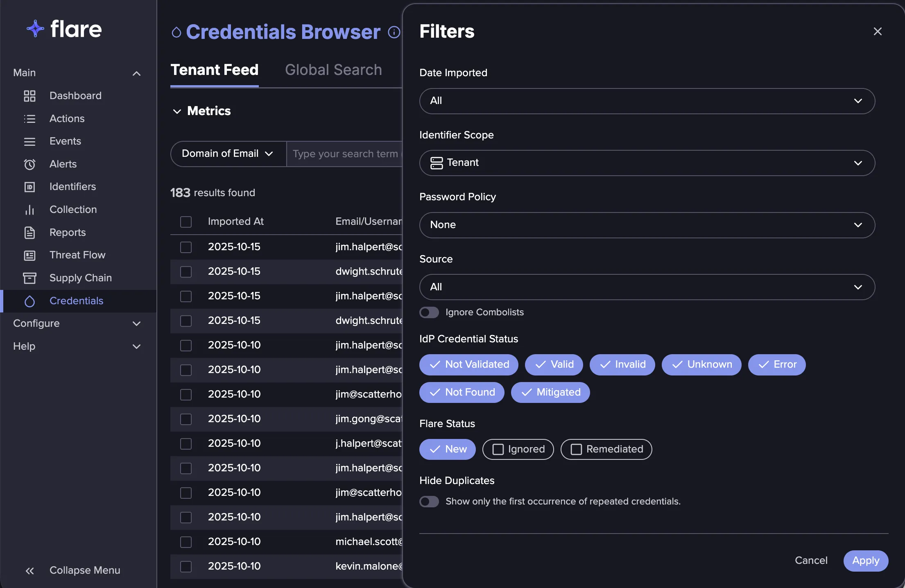Click the Tenant server icon in Identifier Scope

(x=437, y=163)
